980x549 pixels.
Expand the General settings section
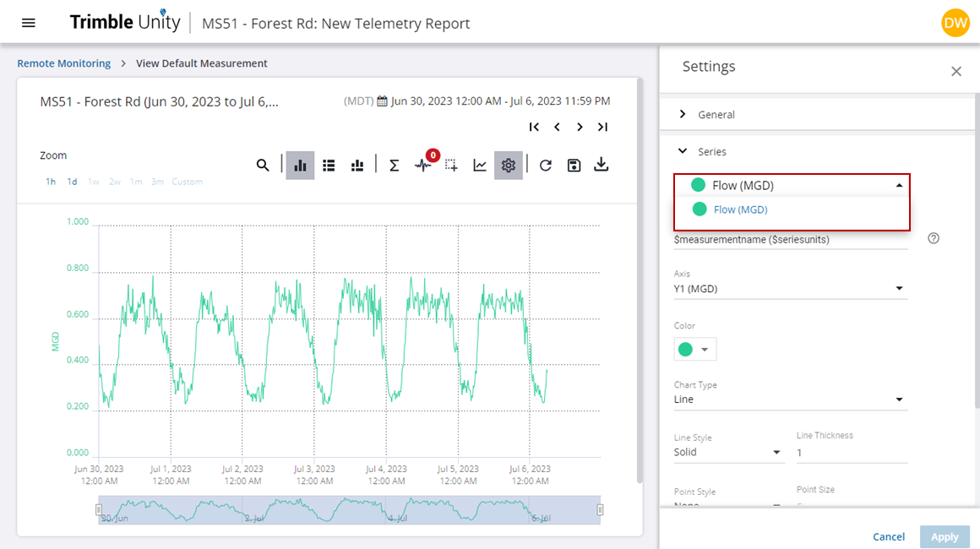tap(716, 114)
